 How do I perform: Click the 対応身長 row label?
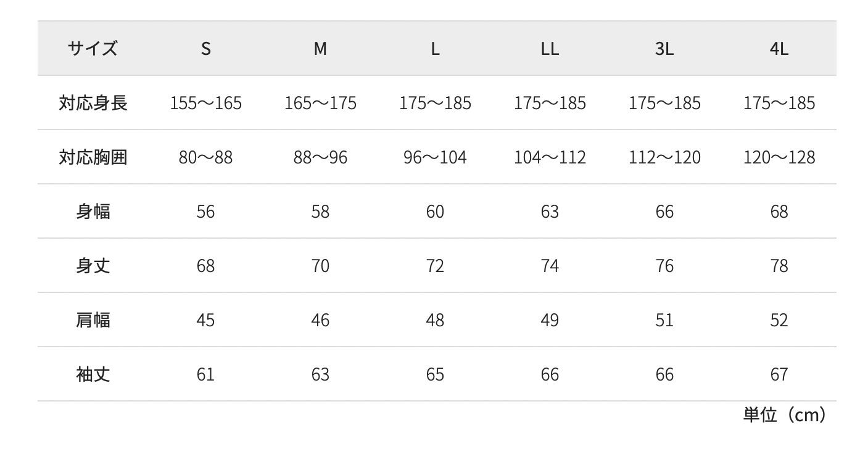[x=93, y=102]
